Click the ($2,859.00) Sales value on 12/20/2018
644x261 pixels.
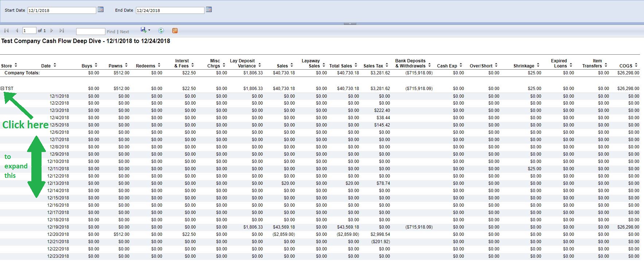284,234
